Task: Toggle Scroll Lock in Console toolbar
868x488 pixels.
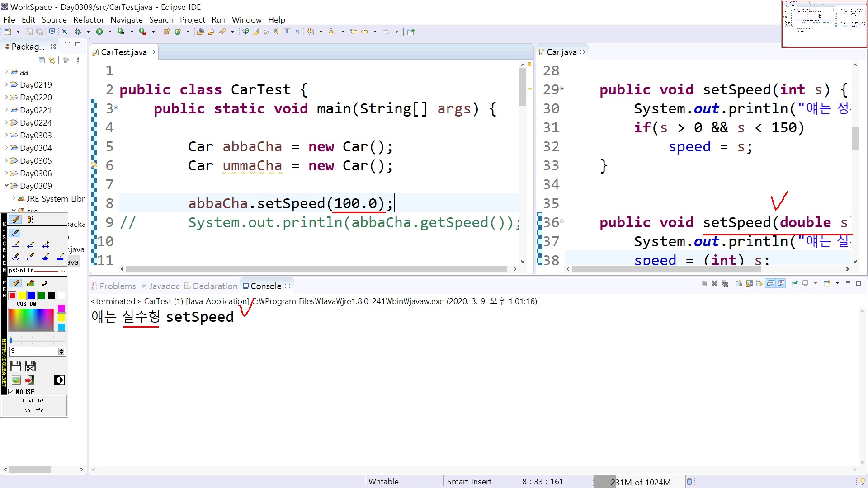Action: tap(749, 283)
